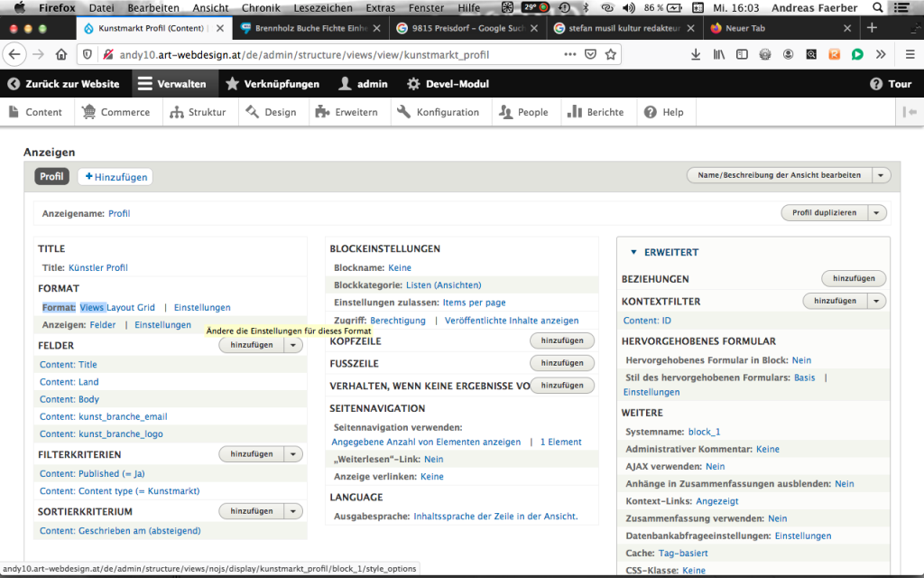924x578 pixels.
Task: Open a new tab with plus icon
Action: [x=872, y=28]
